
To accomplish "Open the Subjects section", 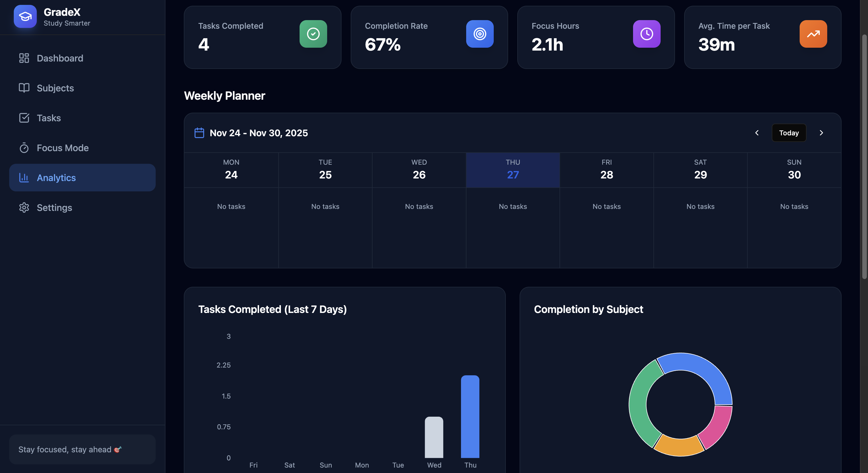I will point(55,88).
